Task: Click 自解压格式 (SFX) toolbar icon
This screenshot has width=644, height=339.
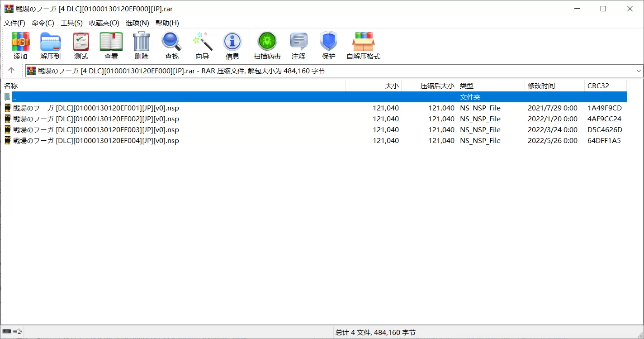Action: [363, 46]
